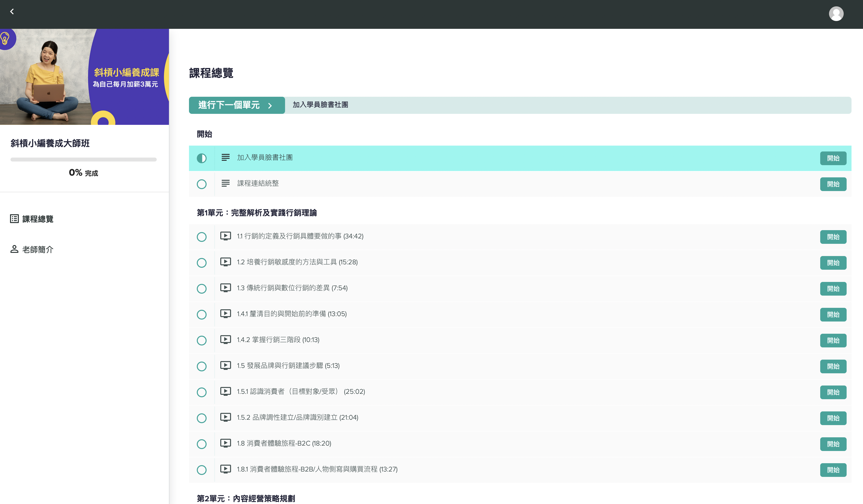The height and width of the screenshot is (504, 863).
Task: Click chevron arrow on 進行下一個單元
Action: pos(270,105)
